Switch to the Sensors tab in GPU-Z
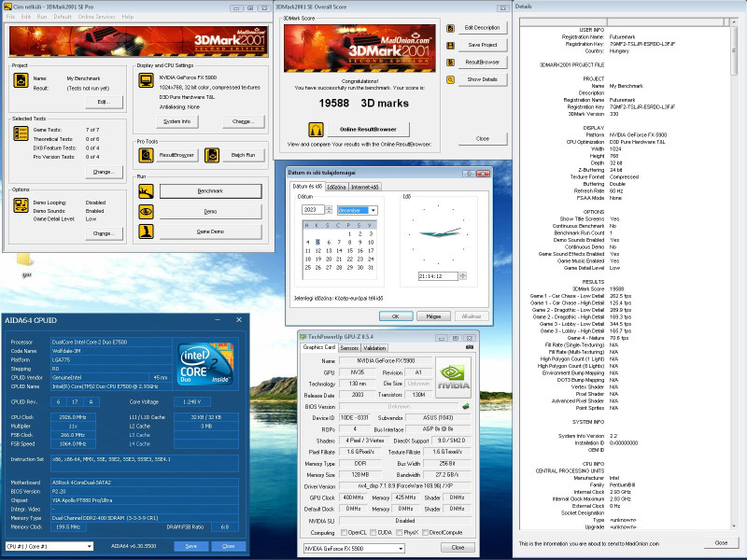Screen dimensions: 747x560 349,348
